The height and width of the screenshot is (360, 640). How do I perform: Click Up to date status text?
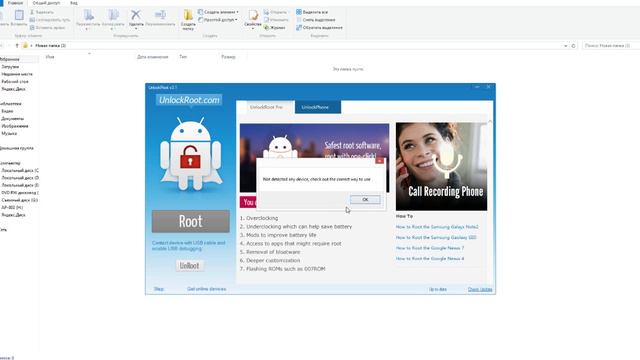click(438, 289)
